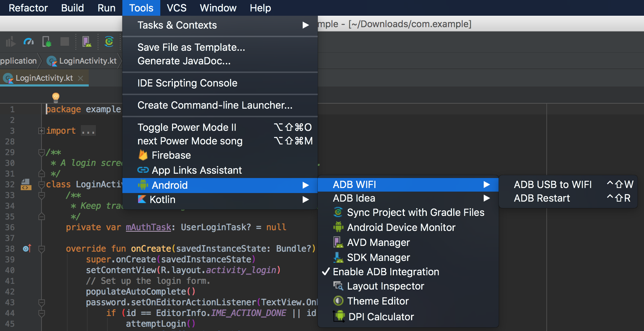Click the Theme Editor circle icon
The height and width of the screenshot is (331, 644).
[338, 301]
